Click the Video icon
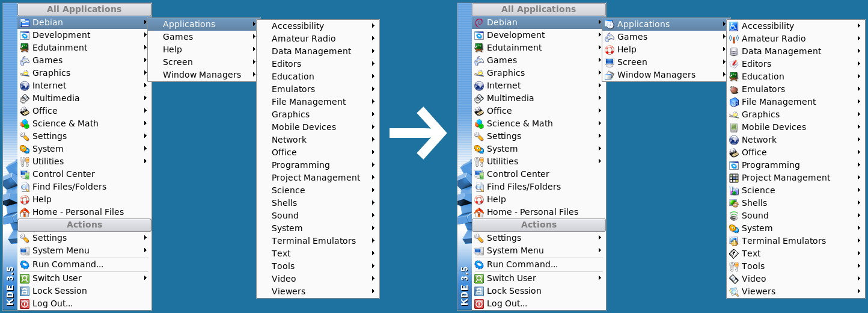Image resolution: width=868 pixels, height=313 pixels. [733, 279]
